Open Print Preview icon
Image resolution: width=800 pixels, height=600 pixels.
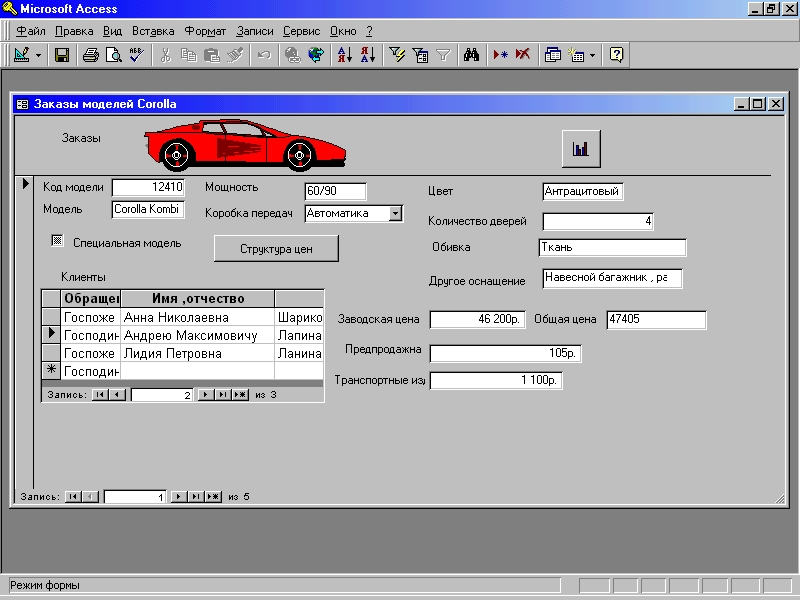click(113, 55)
